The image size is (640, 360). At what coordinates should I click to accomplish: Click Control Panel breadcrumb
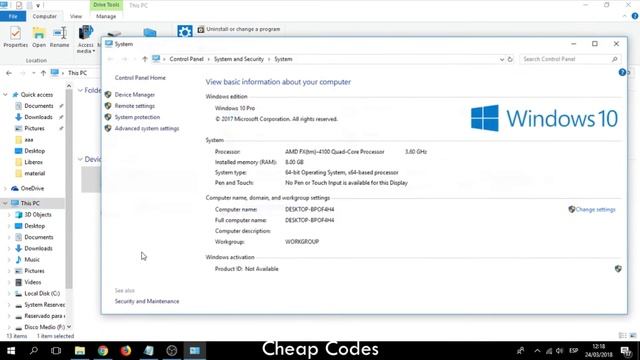(x=187, y=59)
